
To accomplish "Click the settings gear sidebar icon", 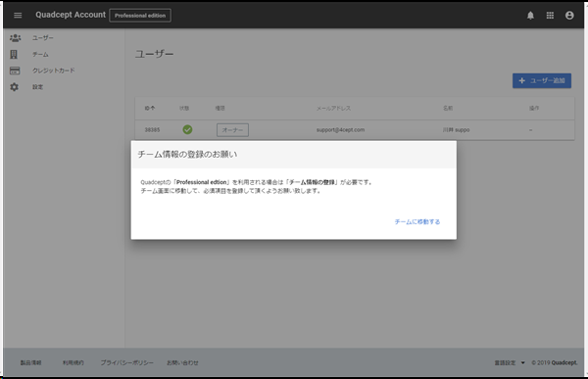I will pos(15,87).
